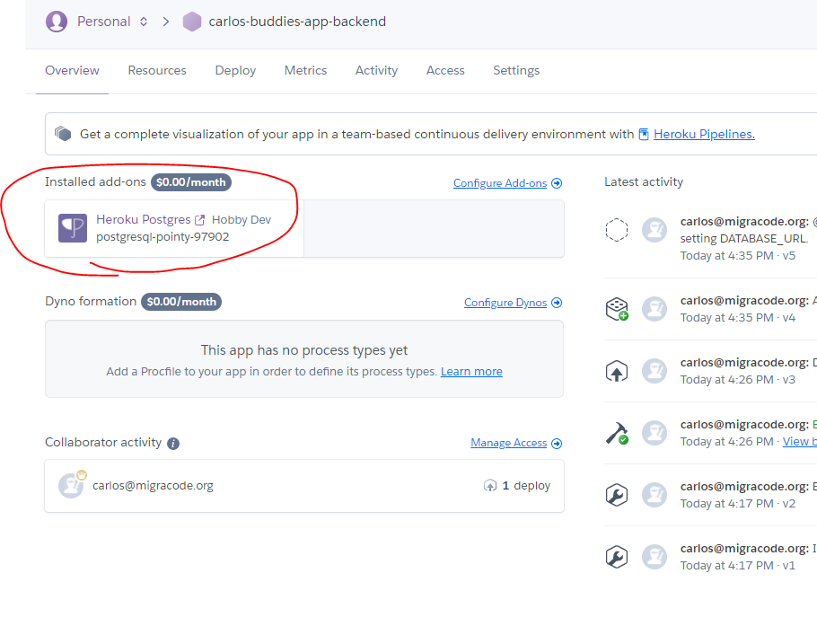This screenshot has height=644, width=817.
Task: Click the user avatar in v1 activity row
Action: [654, 557]
